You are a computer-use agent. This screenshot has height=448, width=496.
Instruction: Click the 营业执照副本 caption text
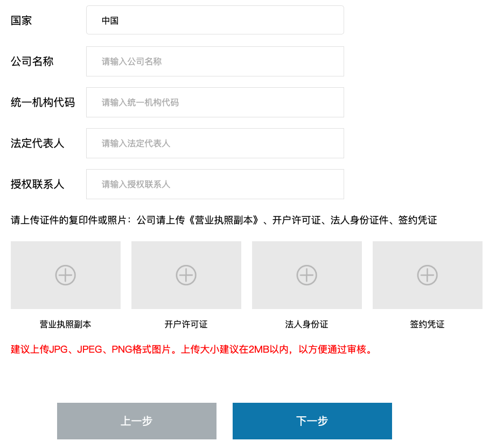[66, 325]
